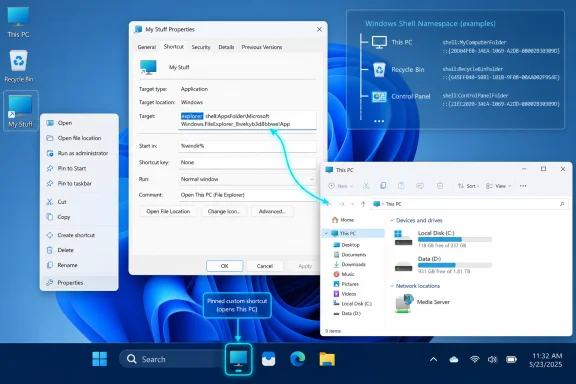Choose Rename in the context menu
Image resolution: width=576 pixels, height=384 pixels.
[x=79, y=265]
